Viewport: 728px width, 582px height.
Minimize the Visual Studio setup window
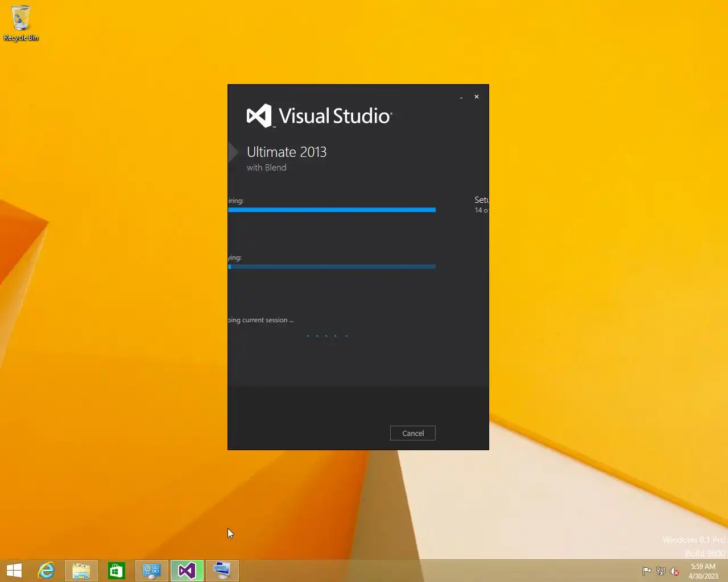point(461,97)
